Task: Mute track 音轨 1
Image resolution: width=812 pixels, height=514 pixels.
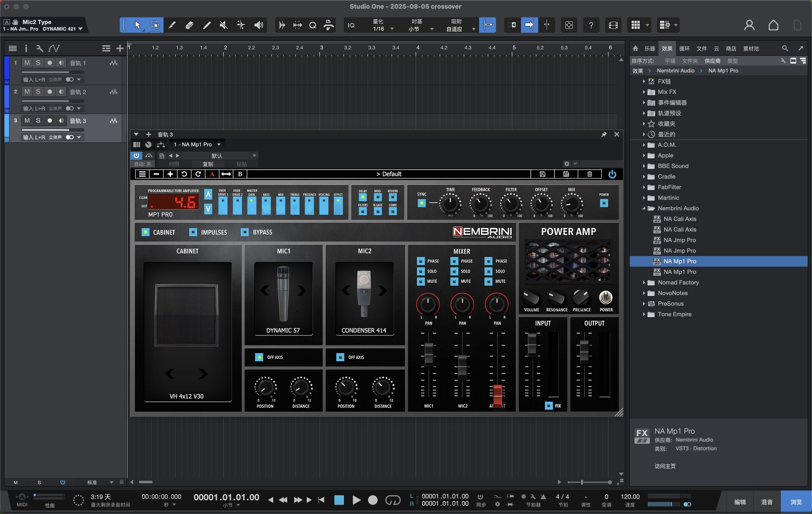Action: click(27, 63)
